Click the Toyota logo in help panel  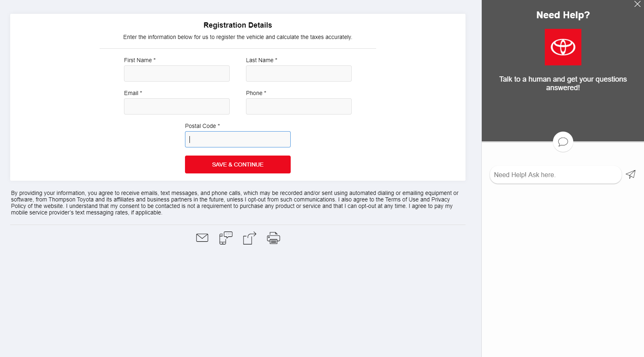tap(563, 47)
